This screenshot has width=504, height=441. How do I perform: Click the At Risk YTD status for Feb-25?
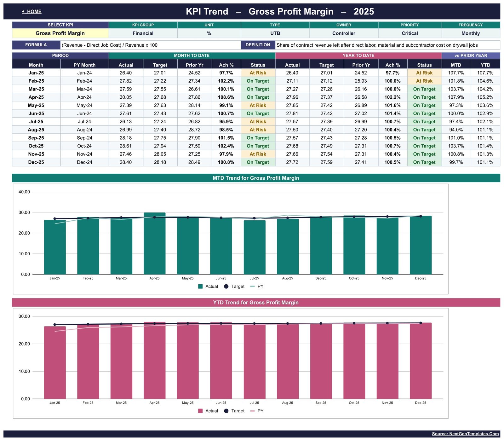[x=424, y=81]
